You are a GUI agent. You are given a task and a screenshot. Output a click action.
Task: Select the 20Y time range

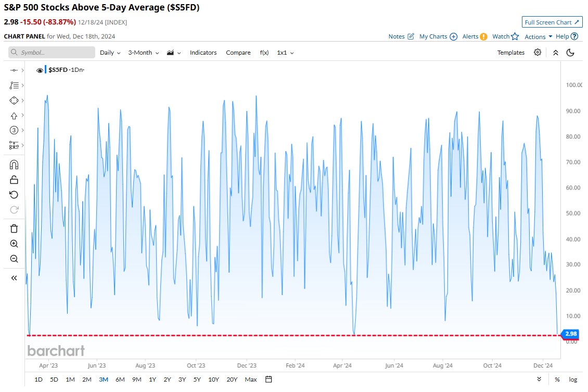[232, 380]
